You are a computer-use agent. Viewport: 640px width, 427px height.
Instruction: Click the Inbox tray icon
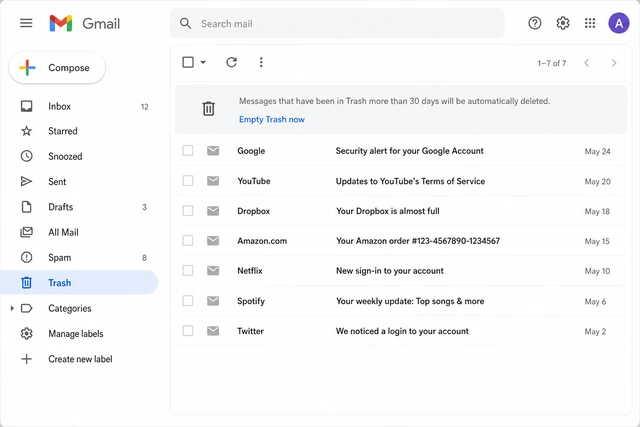[27, 106]
